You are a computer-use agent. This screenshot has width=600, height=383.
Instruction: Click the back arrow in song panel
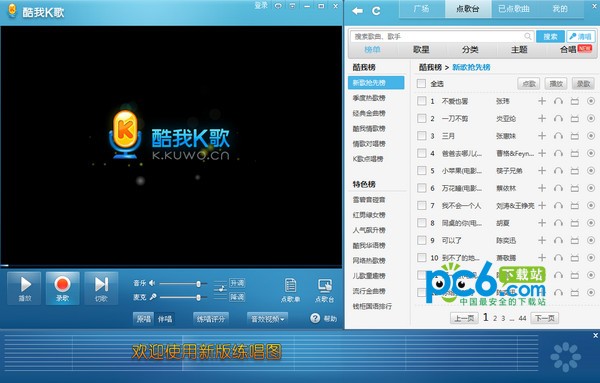[x=357, y=11]
